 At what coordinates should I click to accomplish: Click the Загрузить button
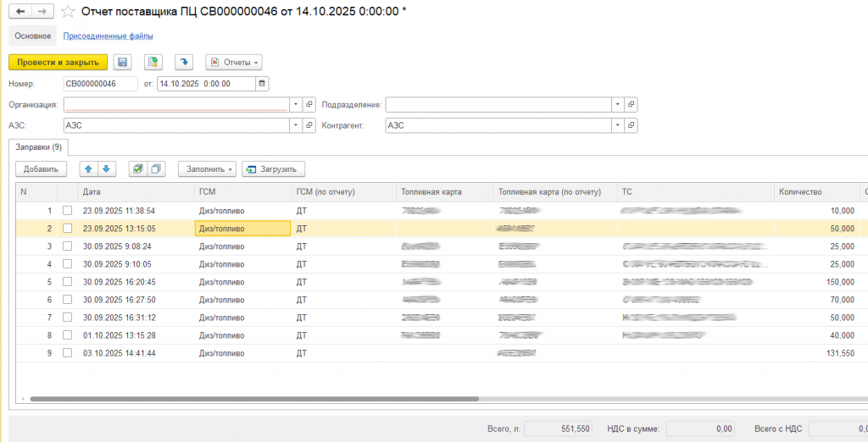(274, 169)
